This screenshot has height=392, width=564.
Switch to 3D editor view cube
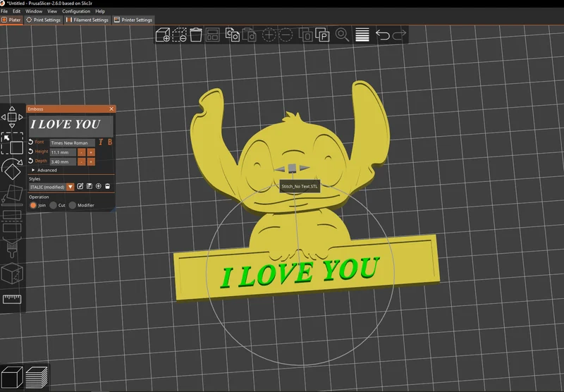(12, 377)
